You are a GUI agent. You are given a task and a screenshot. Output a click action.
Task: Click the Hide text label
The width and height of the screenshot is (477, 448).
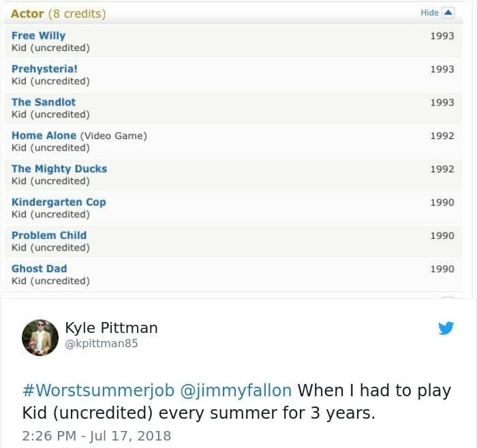click(429, 13)
